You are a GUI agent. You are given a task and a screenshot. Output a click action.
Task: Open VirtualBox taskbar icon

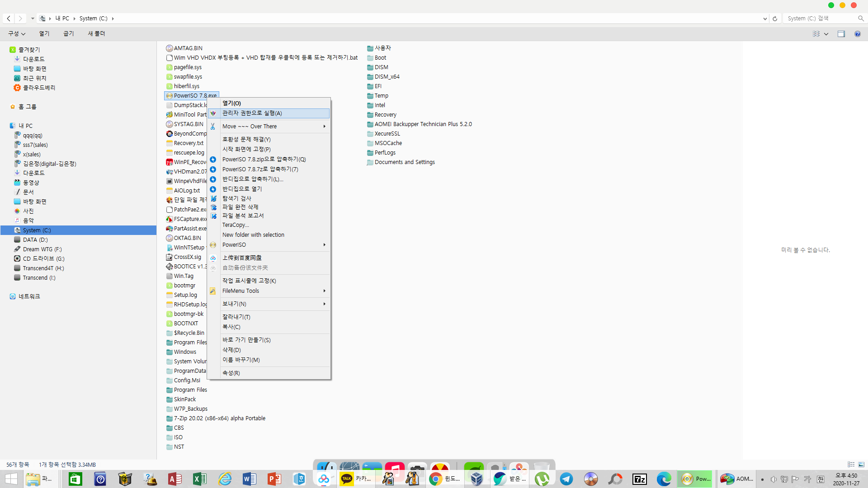pyautogui.click(x=476, y=479)
